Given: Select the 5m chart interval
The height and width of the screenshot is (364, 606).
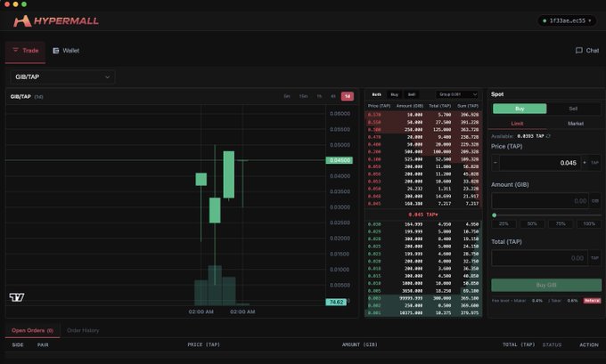Looking at the screenshot, I should [287, 96].
